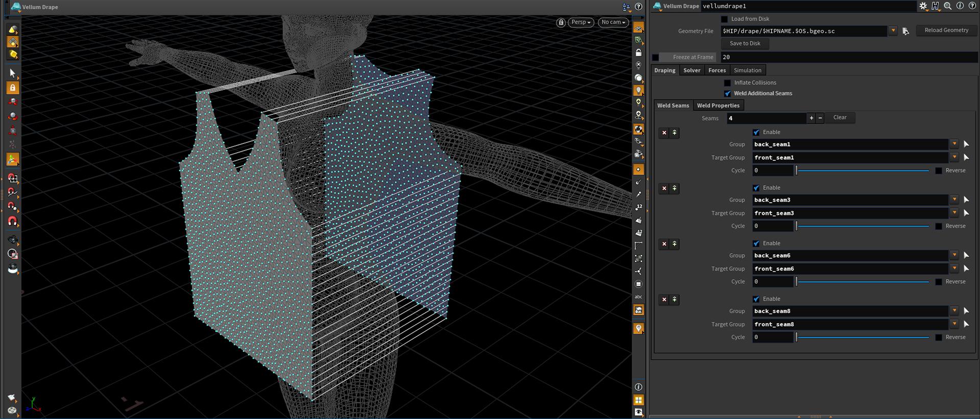
Task: Toggle the orange lock icon under the arrow tool
Action: point(13,88)
